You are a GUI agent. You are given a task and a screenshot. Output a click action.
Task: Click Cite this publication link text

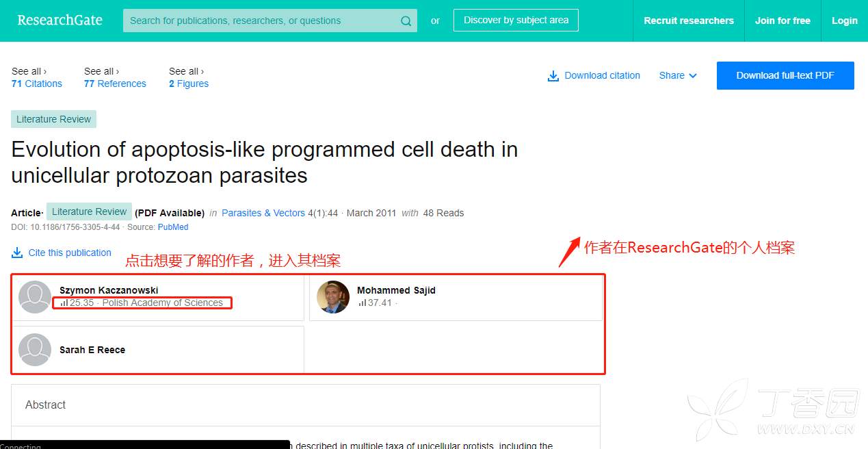pos(70,253)
